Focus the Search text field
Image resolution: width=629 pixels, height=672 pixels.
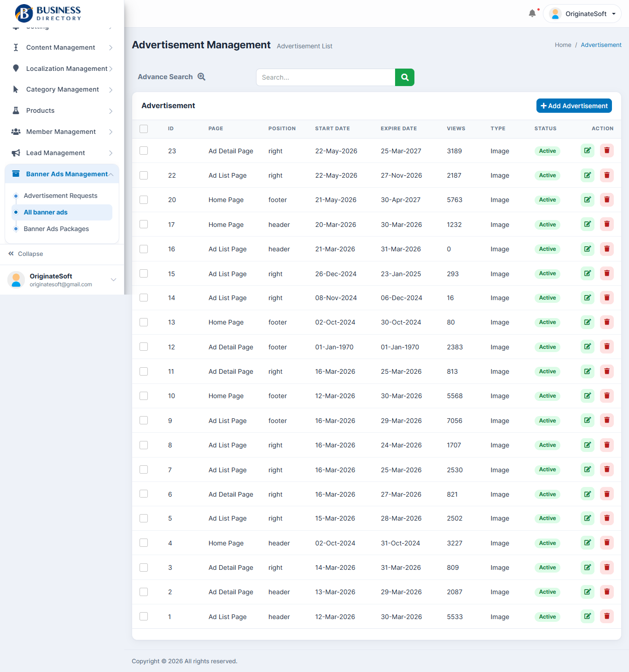pos(326,77)
